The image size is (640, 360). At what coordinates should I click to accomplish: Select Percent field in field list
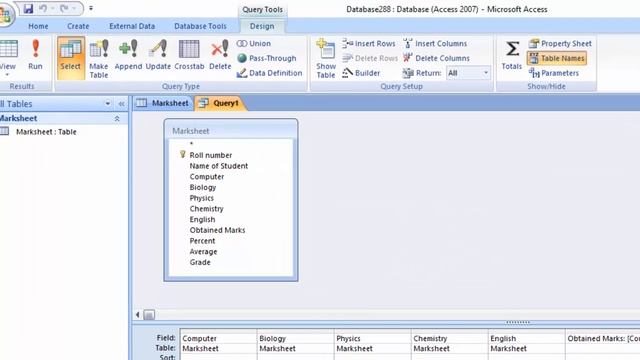tap(202, 241)
